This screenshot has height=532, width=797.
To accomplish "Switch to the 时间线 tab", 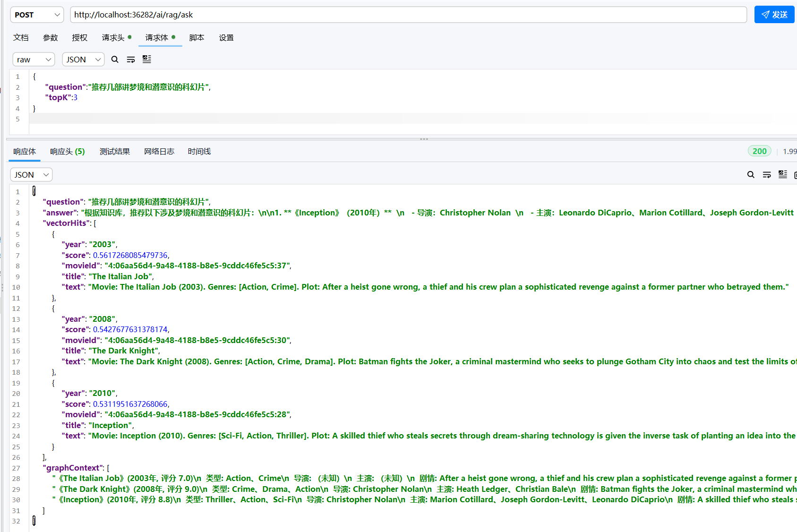I will (199, 152).
